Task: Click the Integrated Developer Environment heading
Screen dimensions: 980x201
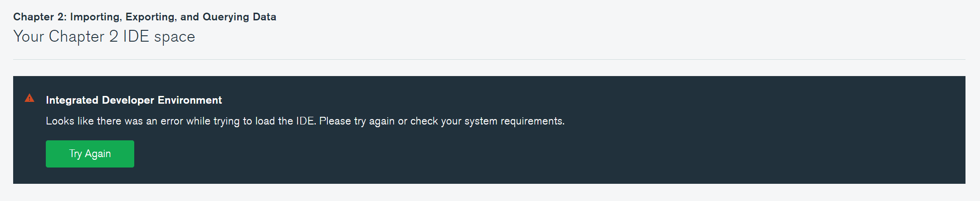Action: pos(134,100)
